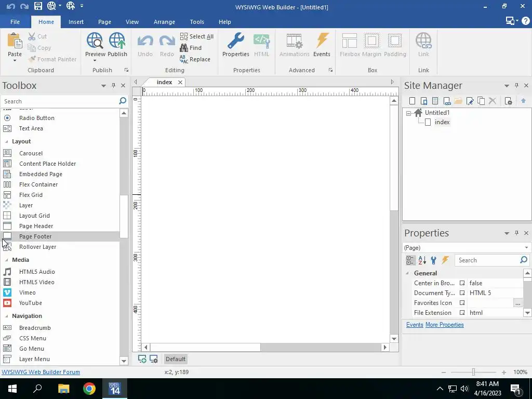Collapse the Layout toolbox section
The width and height of the screenshot is (532, 399).
pyautogui.click(x=6, y=141)
